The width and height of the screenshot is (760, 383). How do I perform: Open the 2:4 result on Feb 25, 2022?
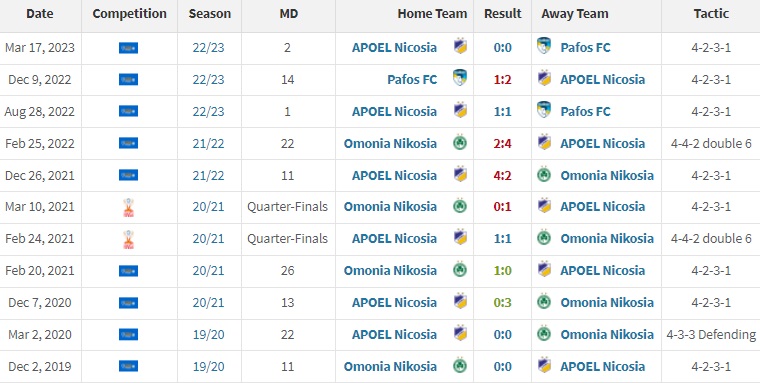[503, 144]
